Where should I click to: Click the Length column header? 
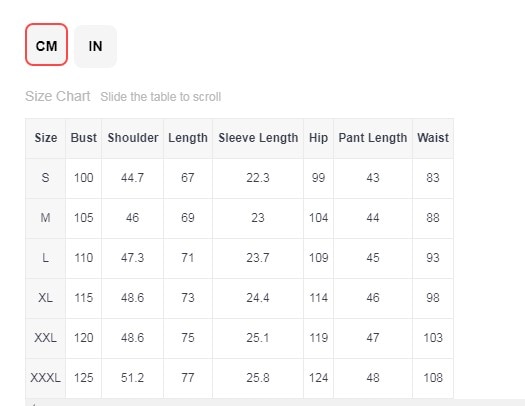click(x=188, y=138)
